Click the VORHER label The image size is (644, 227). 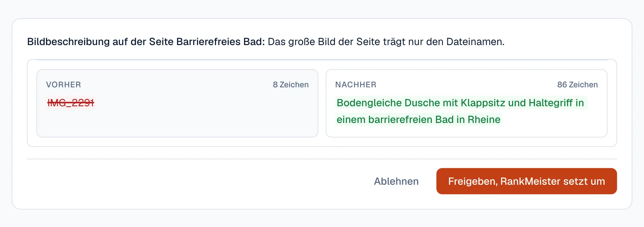coord(63,84)
